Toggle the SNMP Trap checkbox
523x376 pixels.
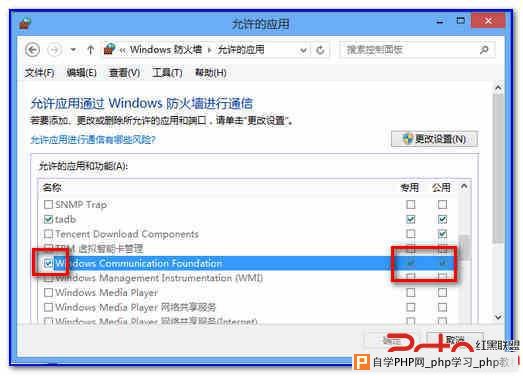pyautogui.click(x=48, y=204)
